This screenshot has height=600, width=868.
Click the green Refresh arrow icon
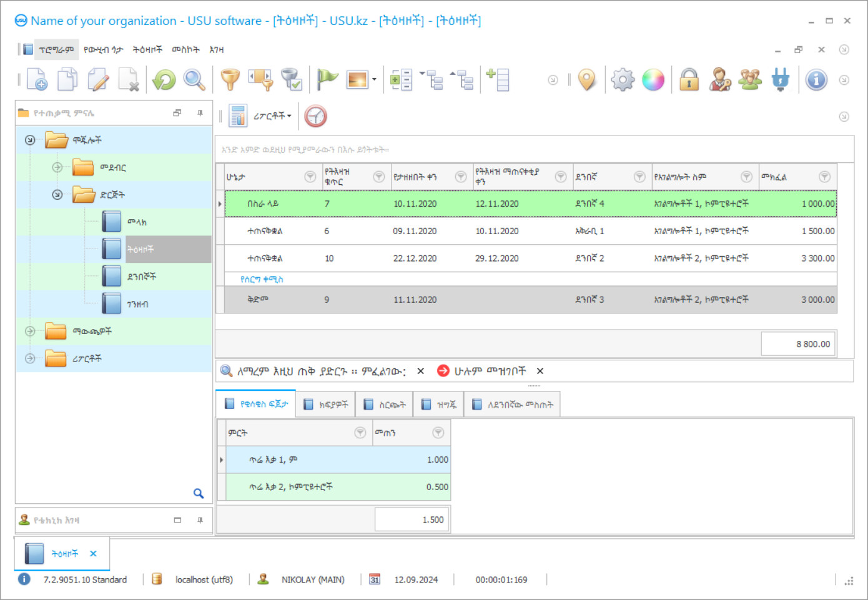[x=164, y=80]
